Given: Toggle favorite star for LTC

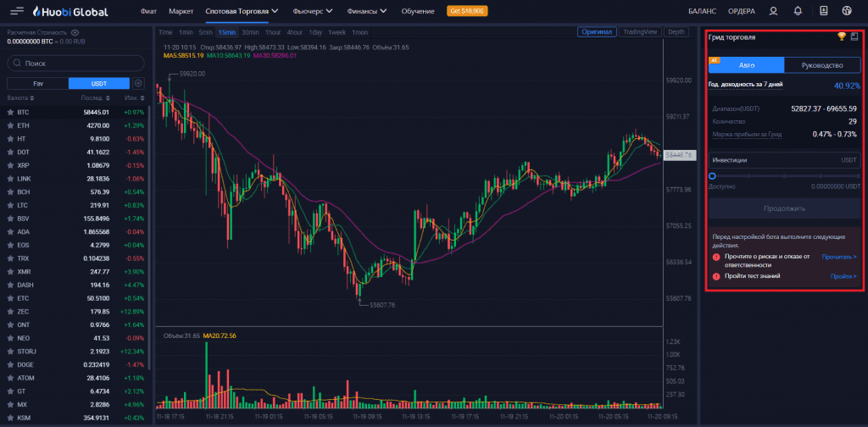Looking at the screenshot, I should point(10,205).
